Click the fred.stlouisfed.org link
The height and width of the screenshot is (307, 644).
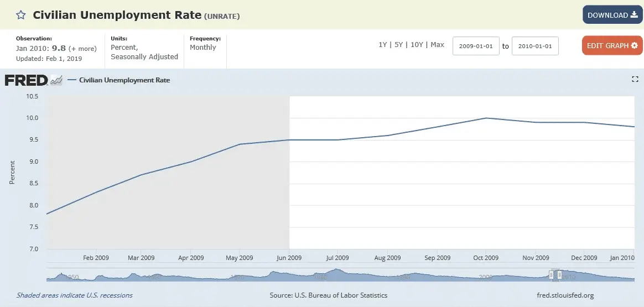tap(565, 295)
